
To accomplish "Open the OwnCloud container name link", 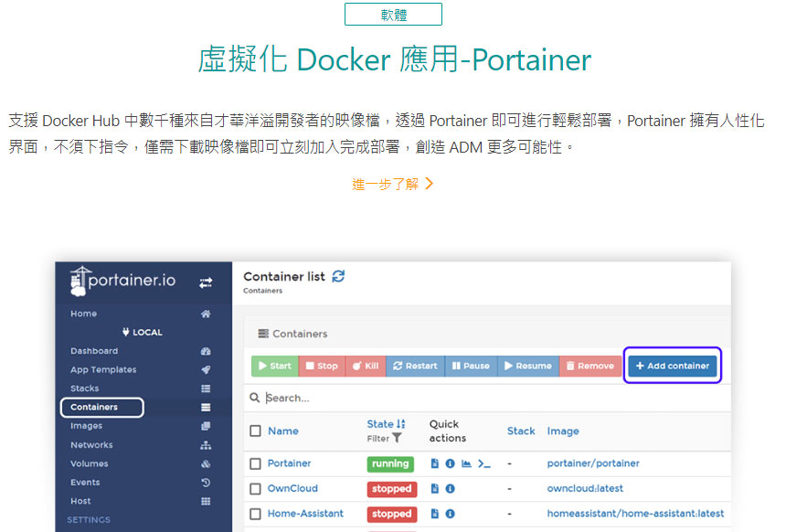I will tap(292, 488).
